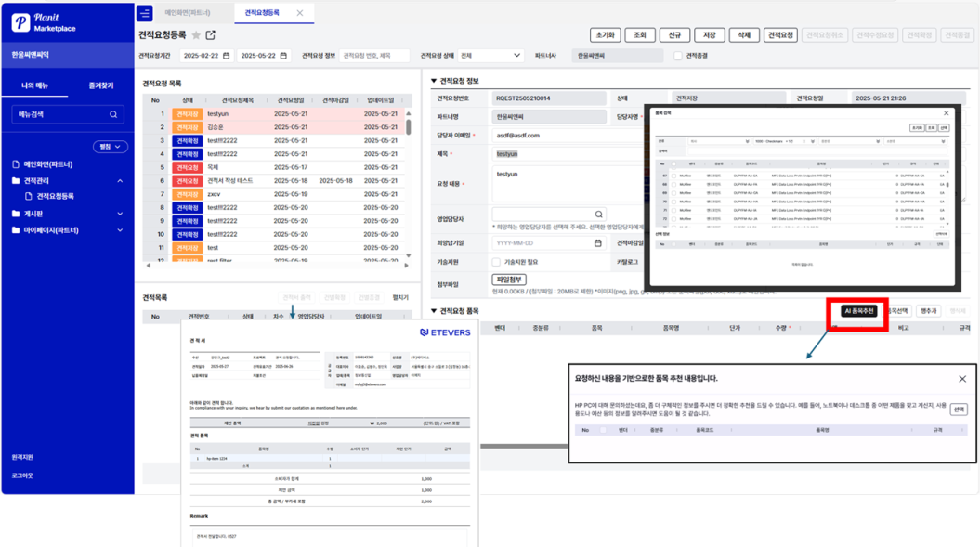Click folder icon next to 게시판
This screenshot has height=547, width=980.
click(16, 214)
